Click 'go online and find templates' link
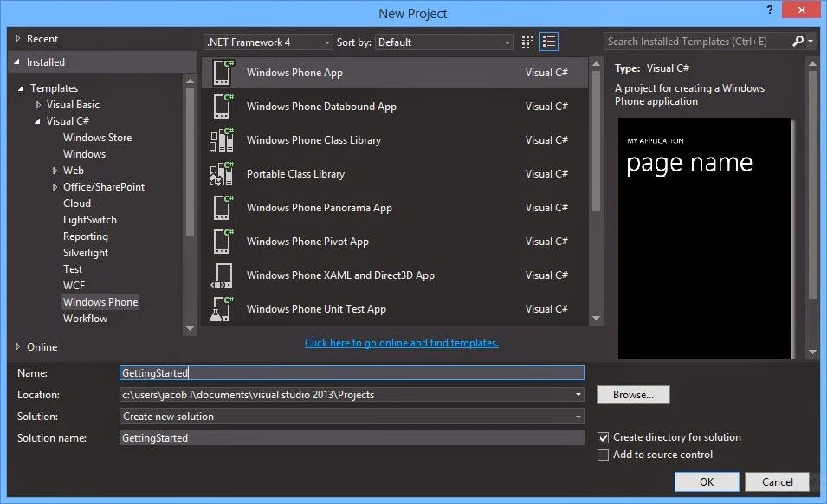 coord(401,343)
